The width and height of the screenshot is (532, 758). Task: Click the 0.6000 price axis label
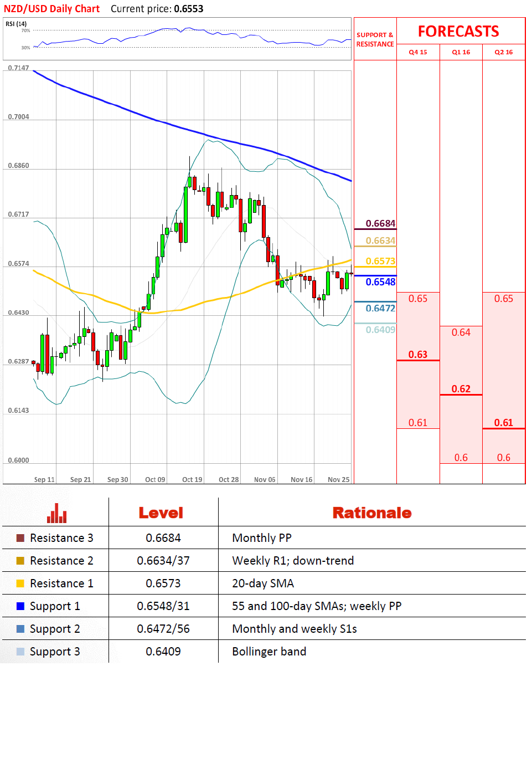point(18,460)
